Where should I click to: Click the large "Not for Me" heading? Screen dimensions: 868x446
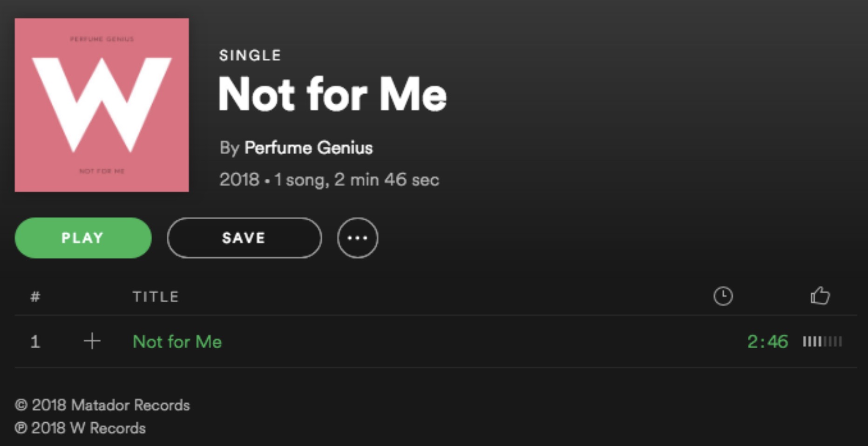coord(332,94)
